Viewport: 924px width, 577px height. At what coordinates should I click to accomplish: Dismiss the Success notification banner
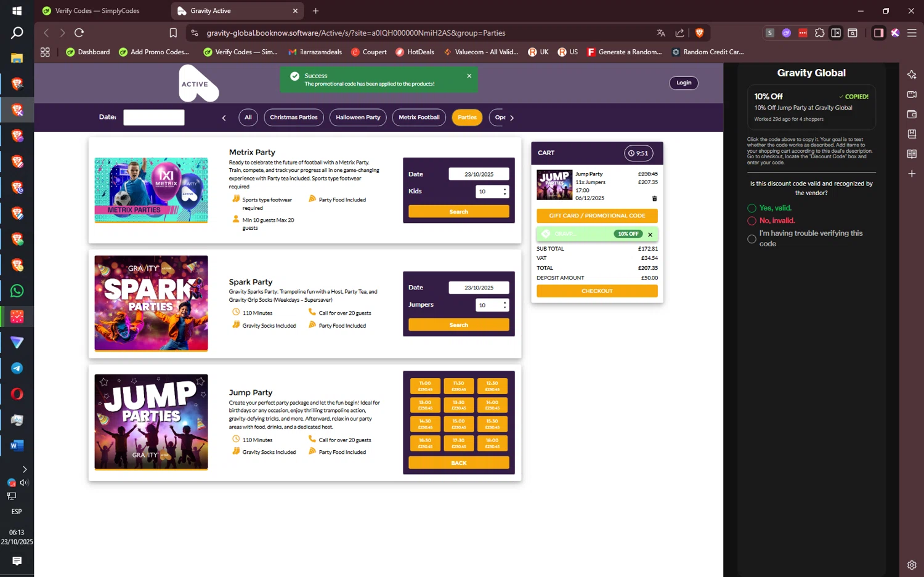469,76
